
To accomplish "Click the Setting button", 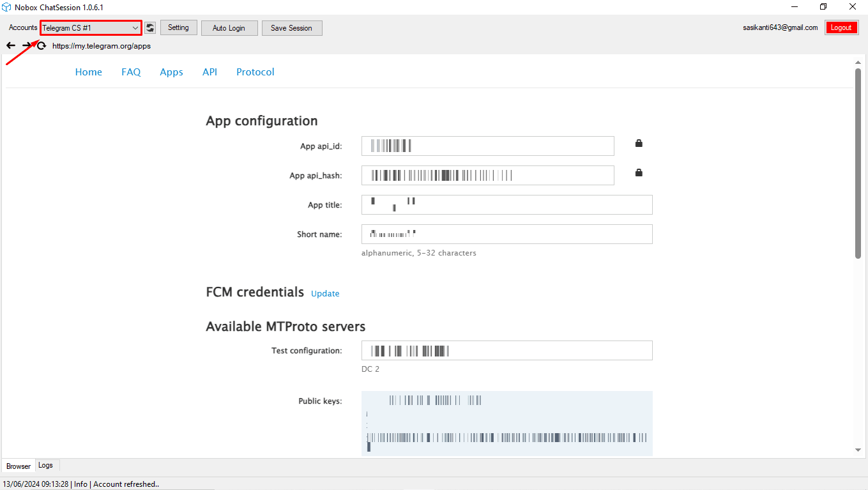I will point(178,27).
